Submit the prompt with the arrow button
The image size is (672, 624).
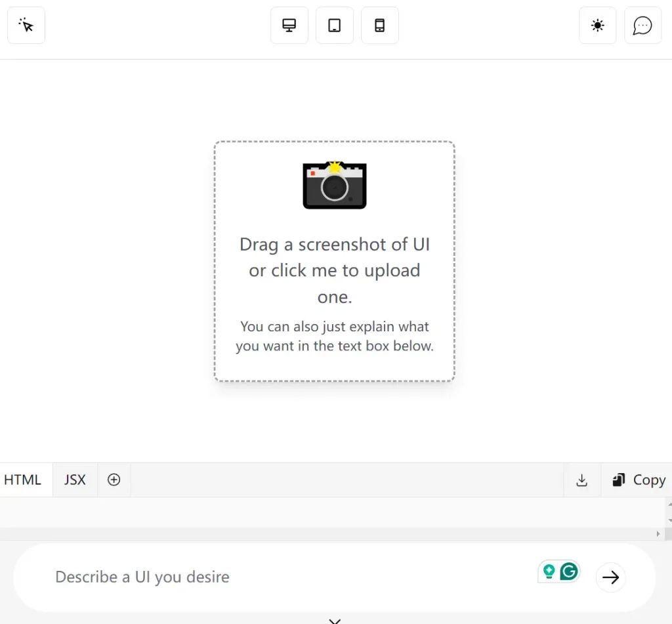[610, 577]
